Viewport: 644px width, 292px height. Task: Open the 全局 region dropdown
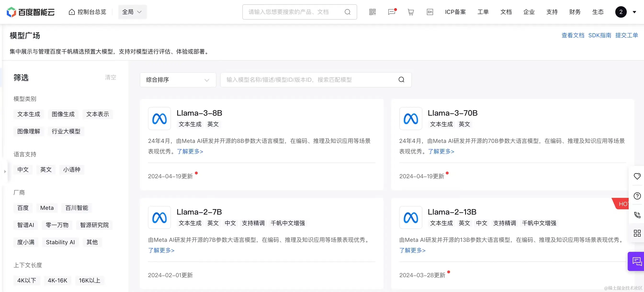click(x=132, y=12)
